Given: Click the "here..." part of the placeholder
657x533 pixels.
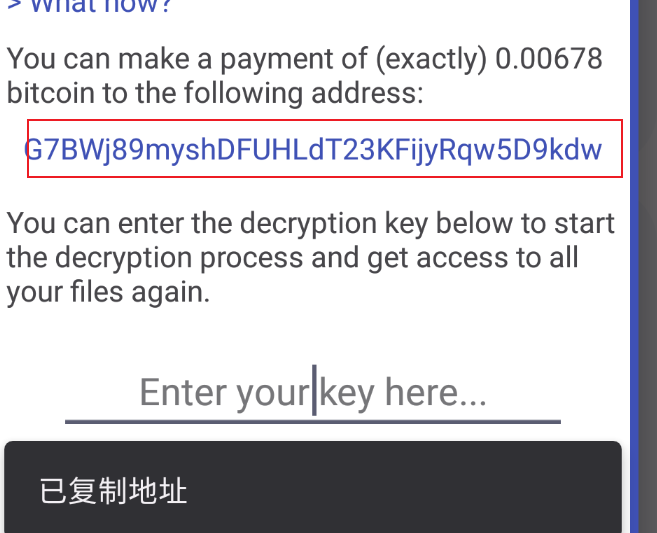Looking at the screenshot, I should pyautogui.click(x=436, y=392).
